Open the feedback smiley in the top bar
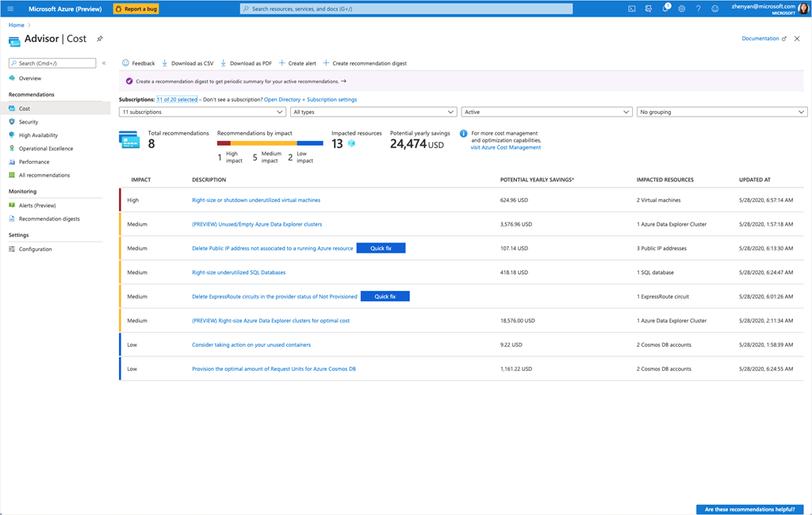This screenshot has width=812, height=515. 715,9
